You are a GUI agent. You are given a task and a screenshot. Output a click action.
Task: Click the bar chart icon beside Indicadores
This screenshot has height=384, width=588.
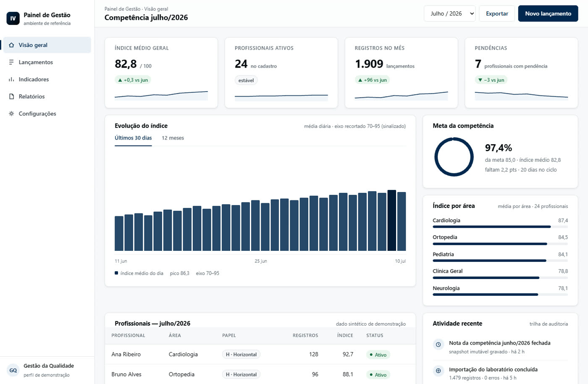pyautogui.click(x=11, y=79)
